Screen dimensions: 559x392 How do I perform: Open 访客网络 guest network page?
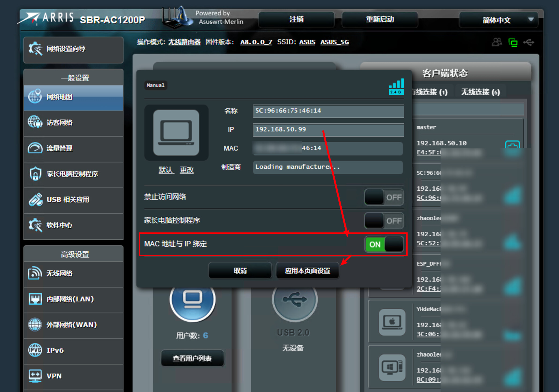tap(73, 123)
